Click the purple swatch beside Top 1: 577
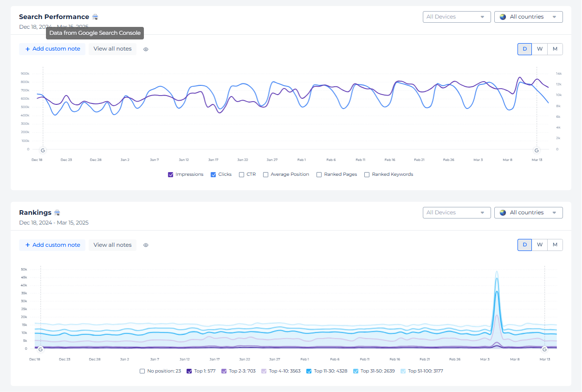Screen dimensions: 582x392 [x=189, y=371]
